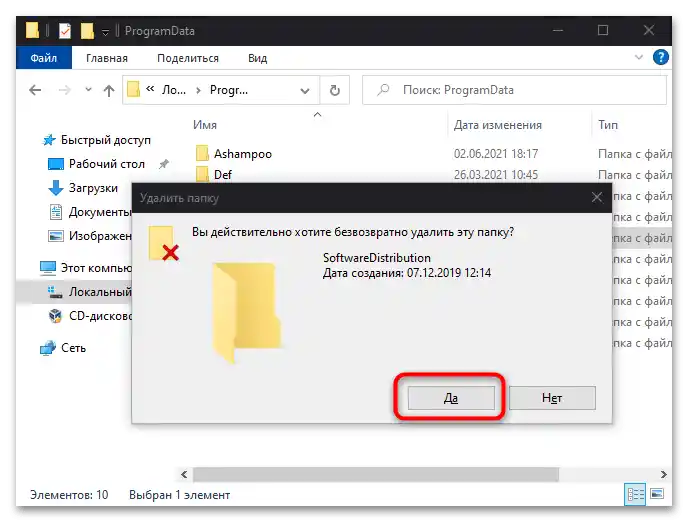The image size is (688, 522).
Task: Click the Поиск: ProgramData search field
Action: point(514,90)
